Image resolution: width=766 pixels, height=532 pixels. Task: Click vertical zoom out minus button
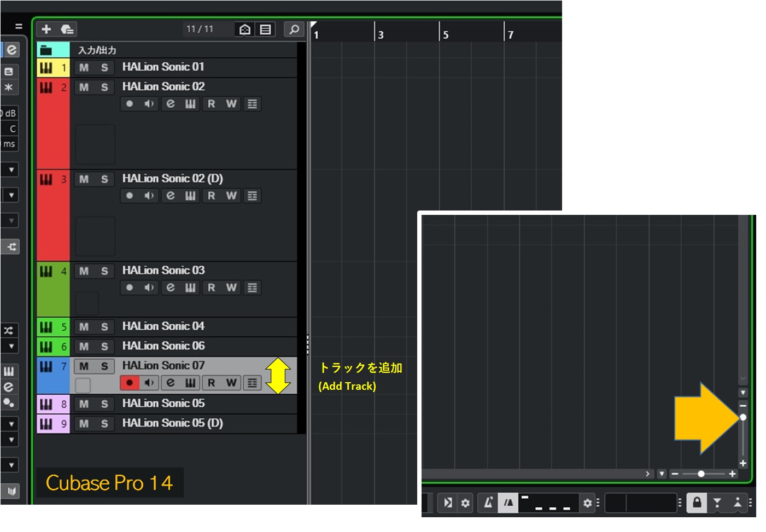[743, 406]
